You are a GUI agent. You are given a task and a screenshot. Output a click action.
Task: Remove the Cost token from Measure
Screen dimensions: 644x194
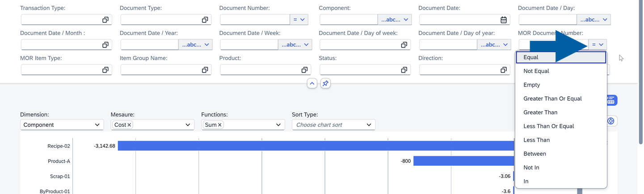point(129,125)
